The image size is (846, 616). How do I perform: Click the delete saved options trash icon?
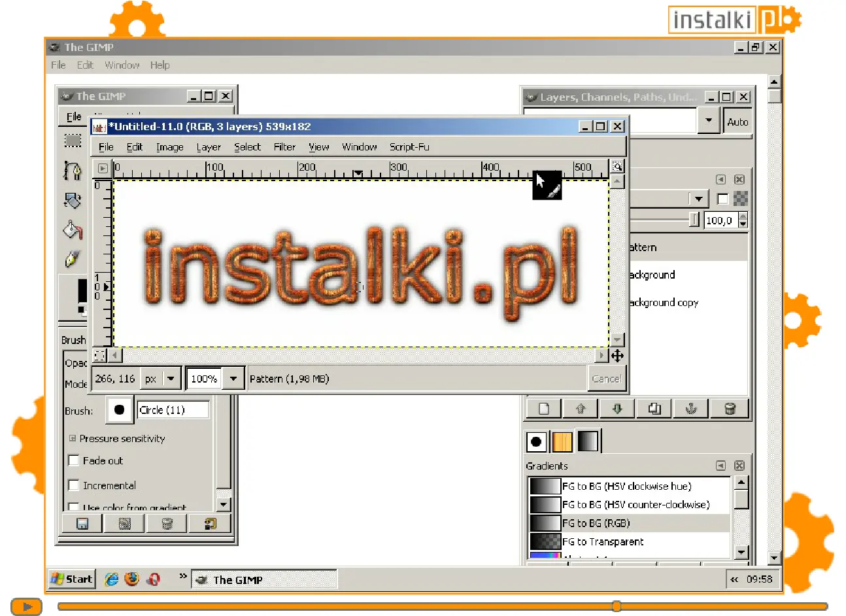[x=167, y=524]
